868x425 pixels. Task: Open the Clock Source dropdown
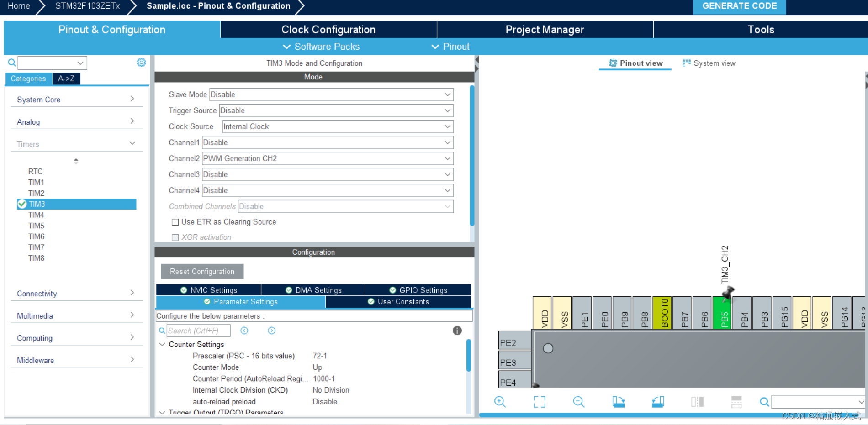(338, 126)
